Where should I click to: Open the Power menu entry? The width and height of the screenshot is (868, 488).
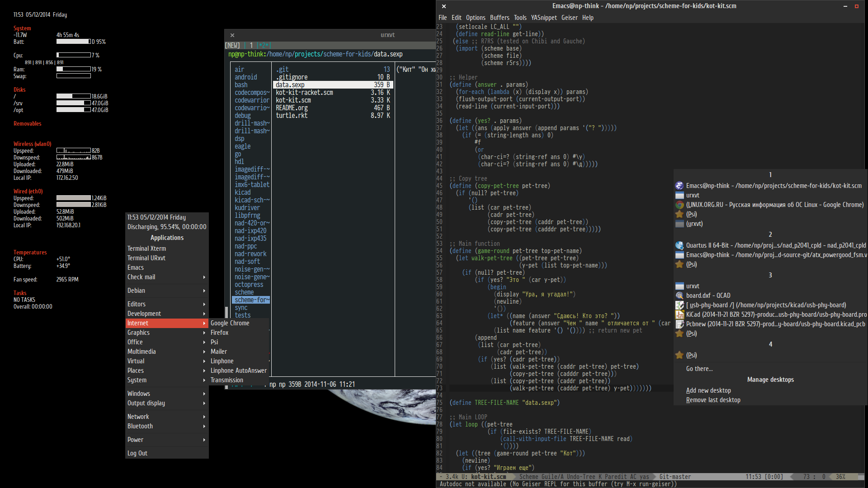coord(167,440)
